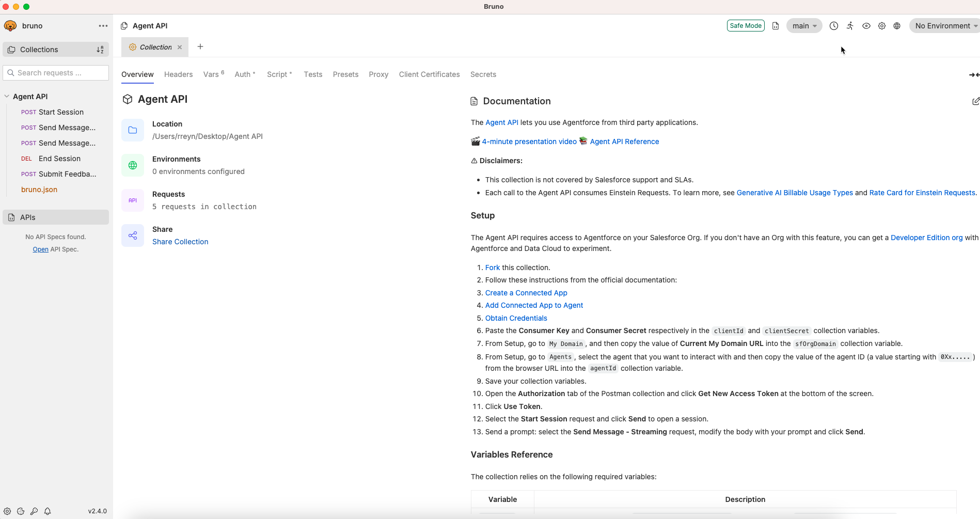Edit documentation with the pencil icon
Screen dimensions: 980x519
coord(976,101)
